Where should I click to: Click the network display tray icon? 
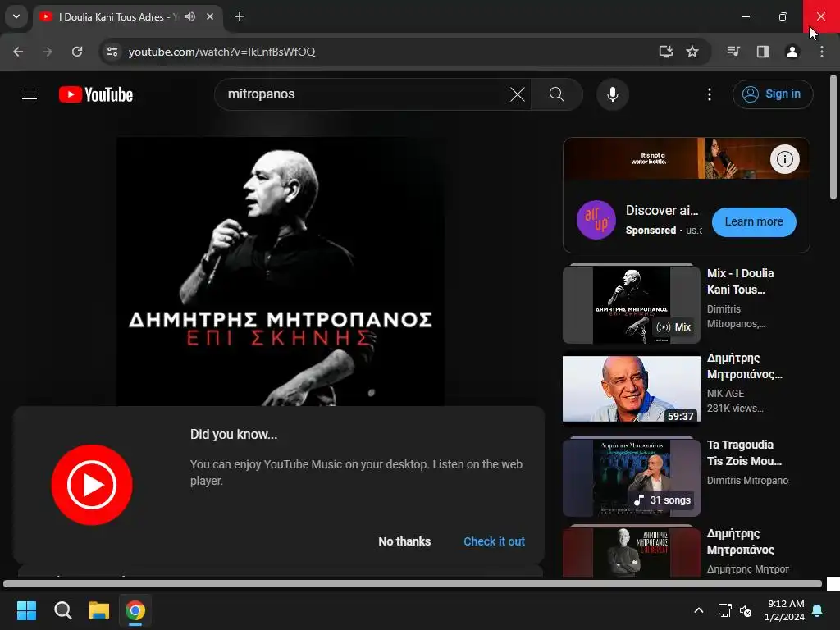pyautogui.click(x=724, y=610)
